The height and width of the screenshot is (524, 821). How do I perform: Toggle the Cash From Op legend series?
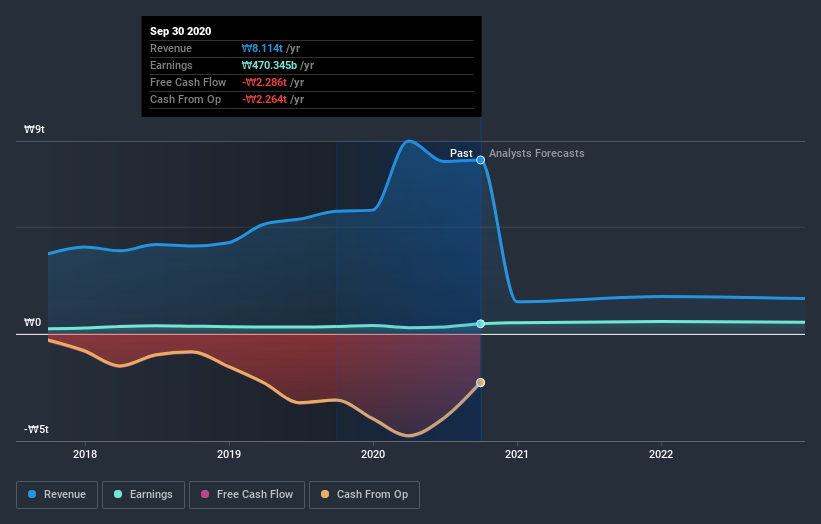(x=364, y=495)
